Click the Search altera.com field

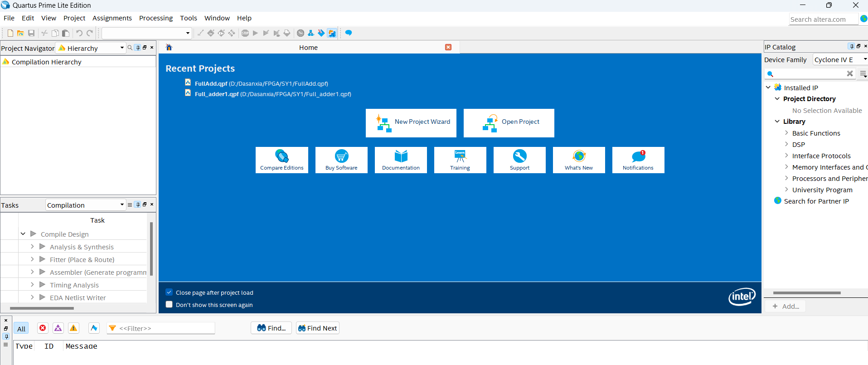(x=824, y=19)
